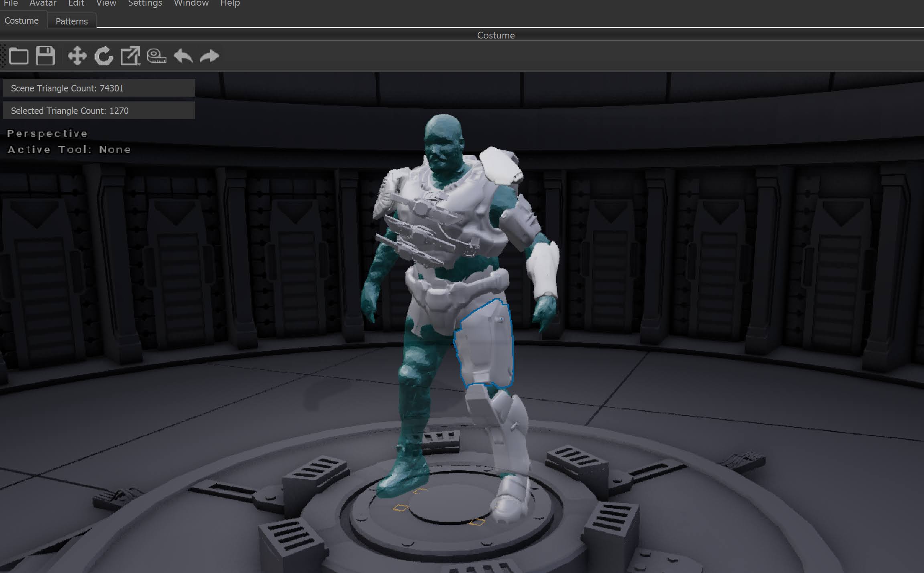This screenshot has width=924, height=573.
Task: Switch to the Costume tab
Action: (22, 21)
